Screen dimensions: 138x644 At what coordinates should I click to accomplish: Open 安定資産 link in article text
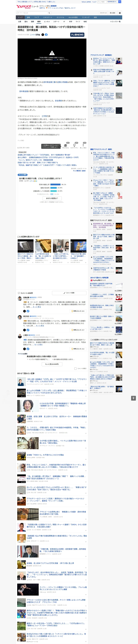(x=58, y=101)
